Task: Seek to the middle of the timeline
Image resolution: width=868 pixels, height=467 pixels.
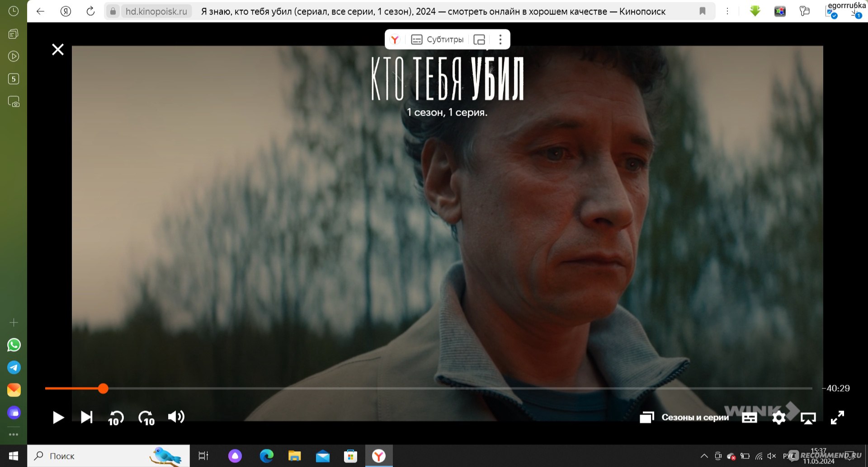Action: 429,388
